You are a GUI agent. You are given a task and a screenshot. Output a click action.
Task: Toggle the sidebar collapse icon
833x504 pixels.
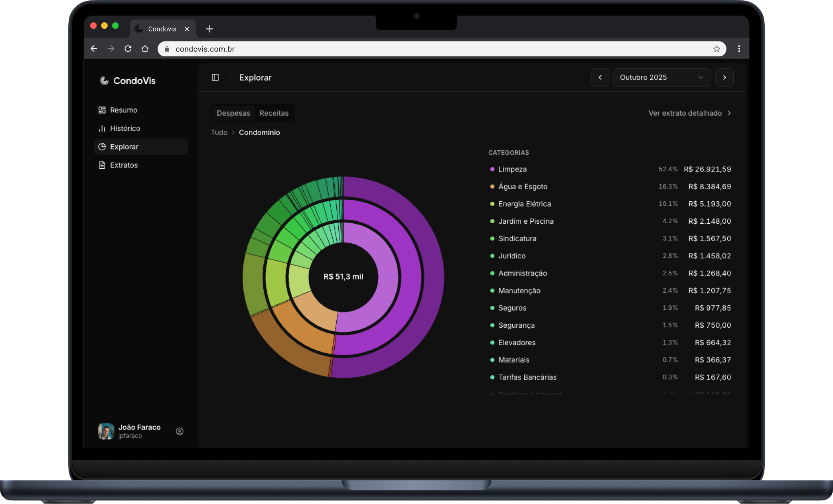pos(215,77)
